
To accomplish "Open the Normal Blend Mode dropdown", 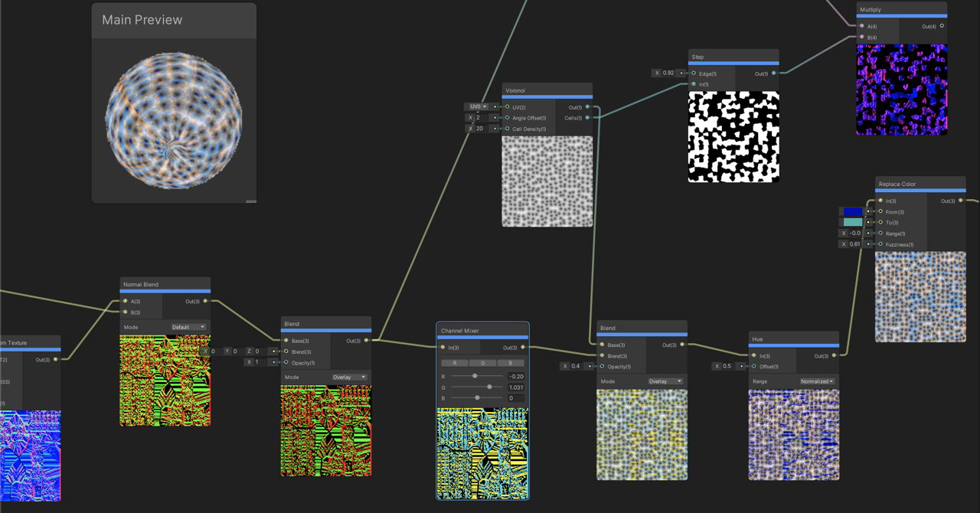I will [x=188, y=327].
